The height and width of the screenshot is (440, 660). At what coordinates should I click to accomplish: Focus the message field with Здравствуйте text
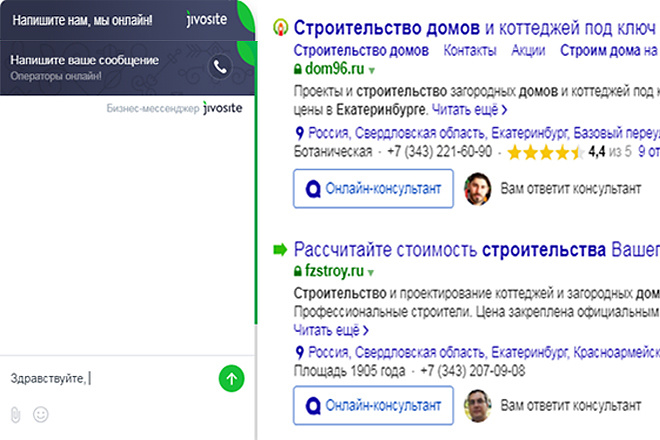110,379
